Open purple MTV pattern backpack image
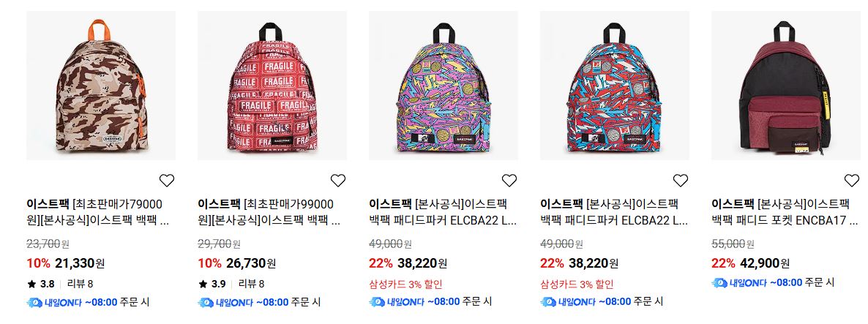Image resolution: width=868 pixels, height=324 pixels. pos(444,86)
